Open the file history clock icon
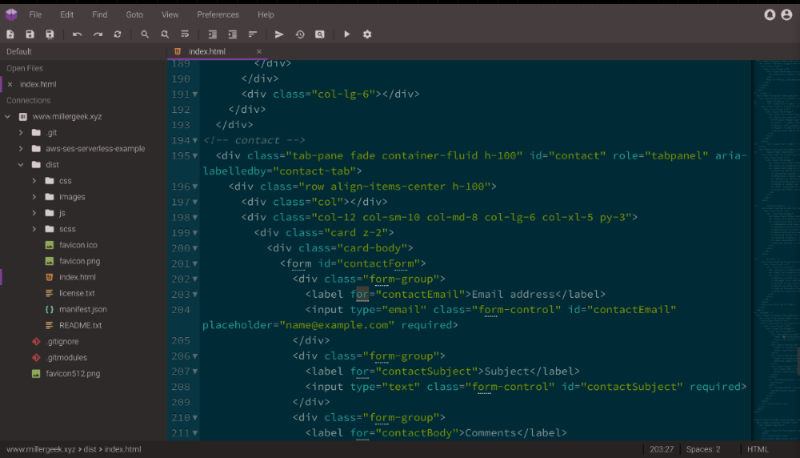The height and width of the screenshot is (458, 800). tap(300, 34)
